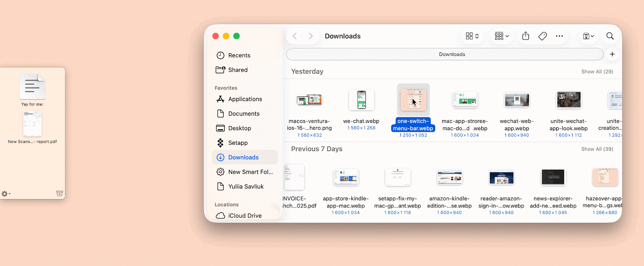
Task: Select the Downloads tab bar item
Action: [x=445, y=54]
